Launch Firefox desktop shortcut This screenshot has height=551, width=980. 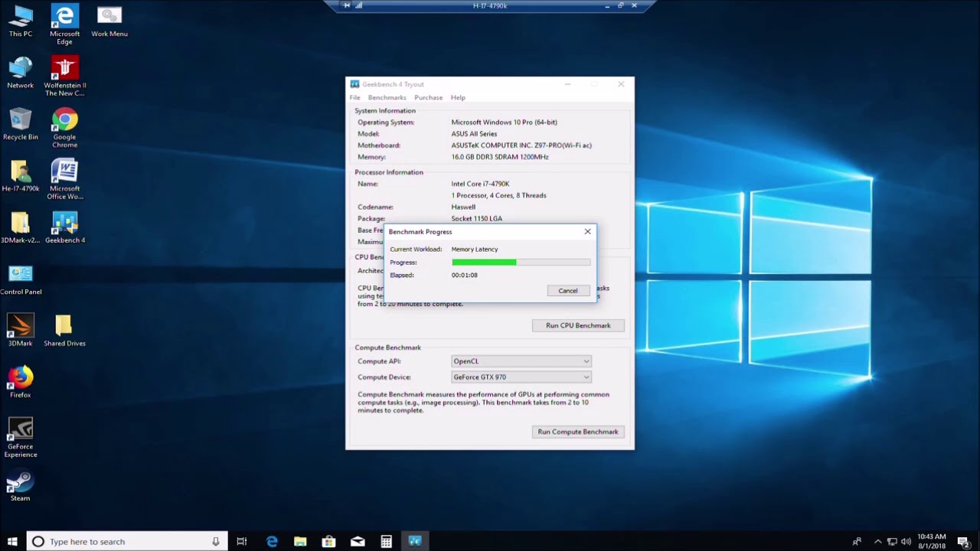coord(21,383)
